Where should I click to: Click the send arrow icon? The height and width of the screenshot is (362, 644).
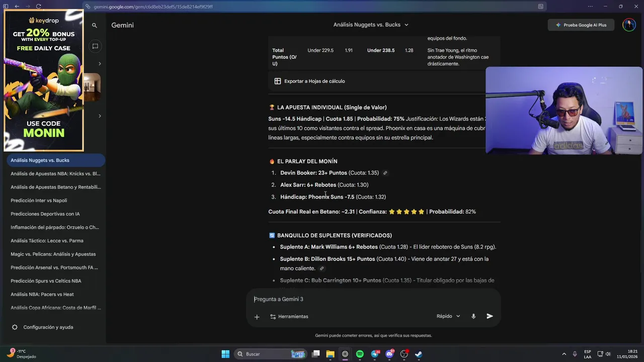(x=490, y=316)
